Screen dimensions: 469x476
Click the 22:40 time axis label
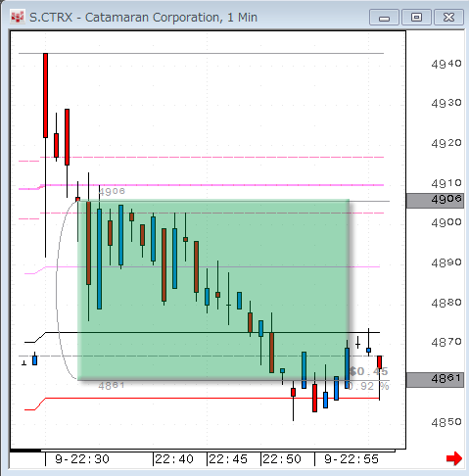174,459
